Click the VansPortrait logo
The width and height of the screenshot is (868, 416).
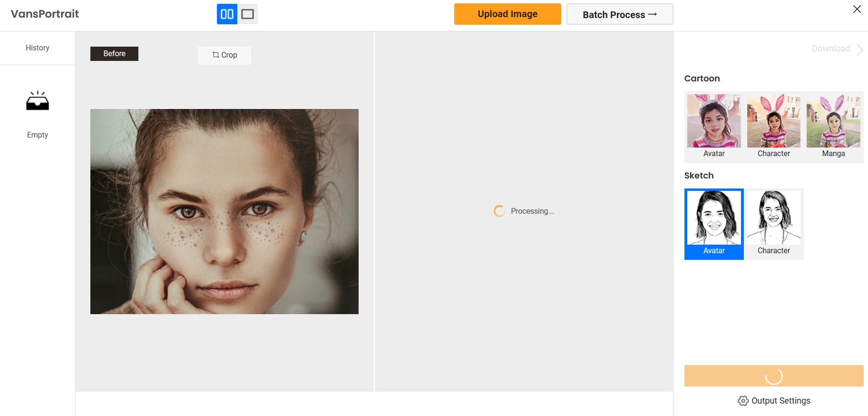[45, 14]
